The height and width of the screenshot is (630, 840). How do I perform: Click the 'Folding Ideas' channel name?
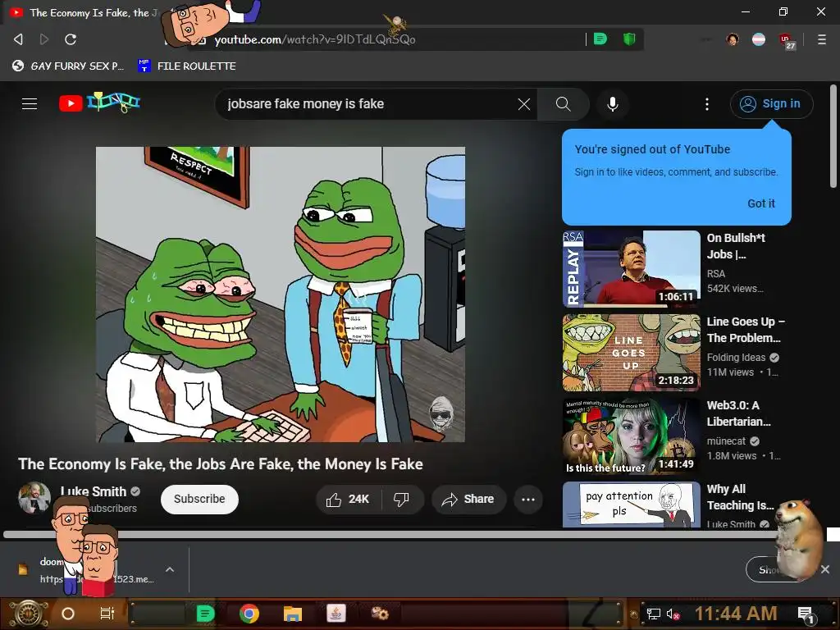tap(736, 358)
